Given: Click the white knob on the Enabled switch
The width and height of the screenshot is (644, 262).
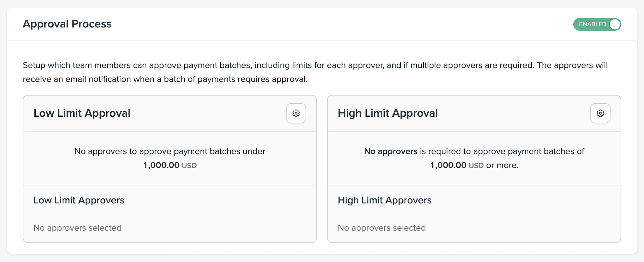Looking at the screenshot, I should (615, 24).
